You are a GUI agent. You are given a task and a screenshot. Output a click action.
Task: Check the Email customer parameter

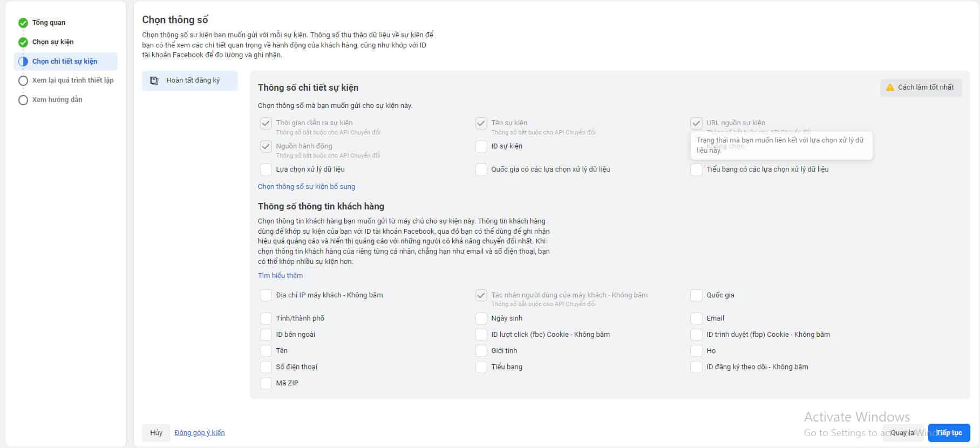point(696,318)
